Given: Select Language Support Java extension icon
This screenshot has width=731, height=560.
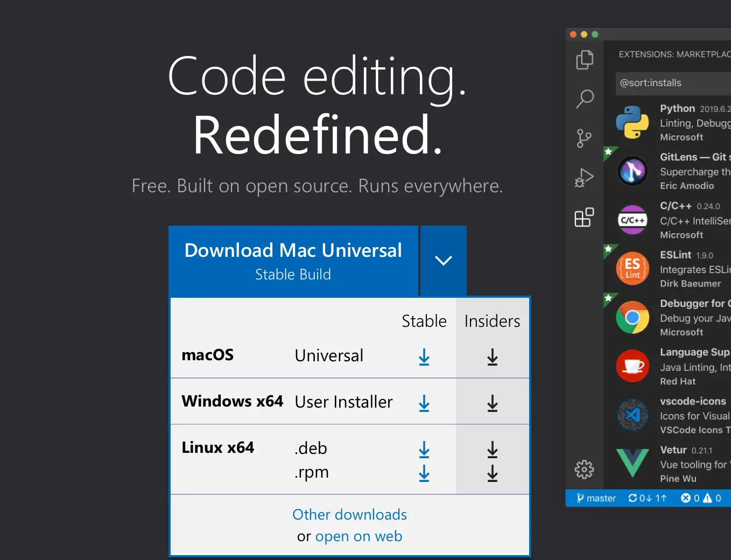Looking at the screenshot, I should 632,366.
